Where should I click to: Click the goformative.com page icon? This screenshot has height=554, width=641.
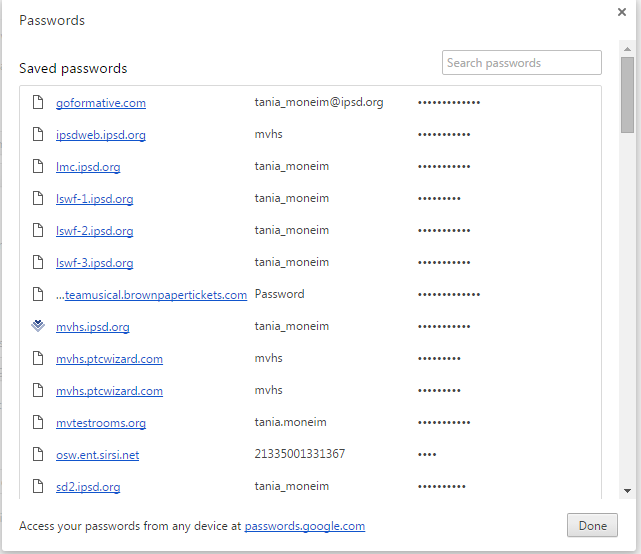[38, 102]
